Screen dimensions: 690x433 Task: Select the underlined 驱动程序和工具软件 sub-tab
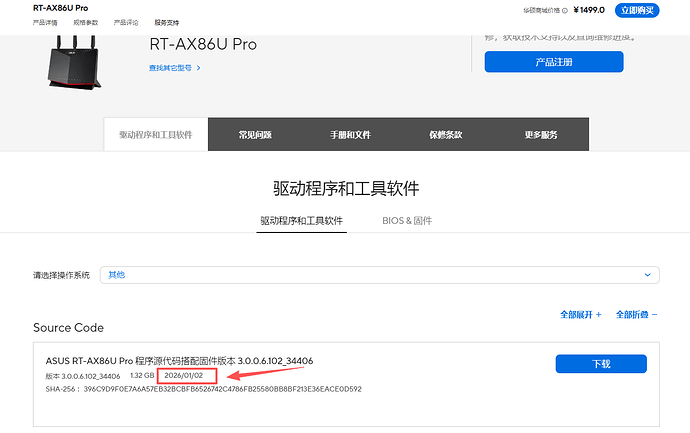pyautogui.click(x=301, y=220)
